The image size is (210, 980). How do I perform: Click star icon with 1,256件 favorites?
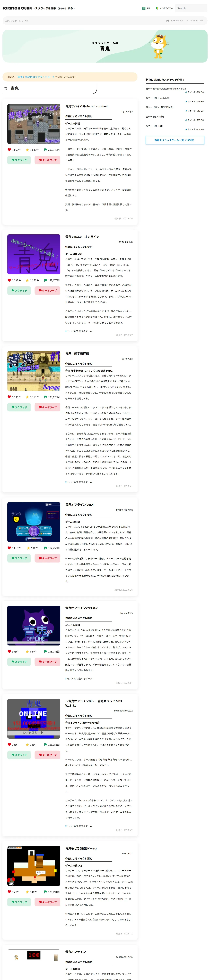[x=27, y=280]
